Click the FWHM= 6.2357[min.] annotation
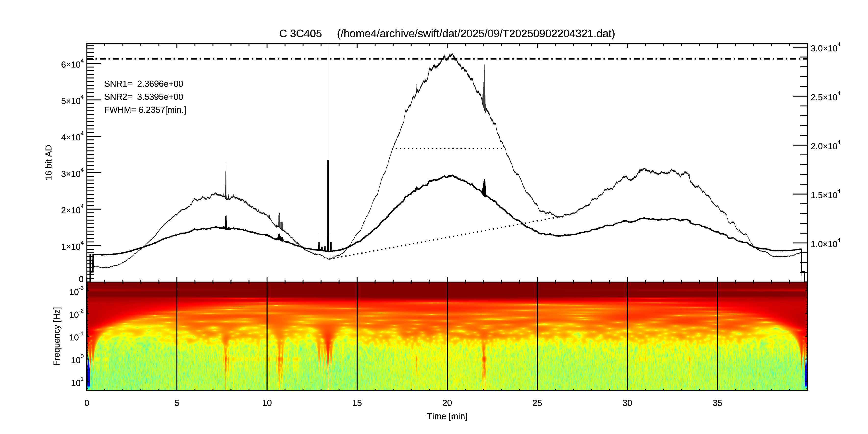868x434 pixels. coord(145,110)
